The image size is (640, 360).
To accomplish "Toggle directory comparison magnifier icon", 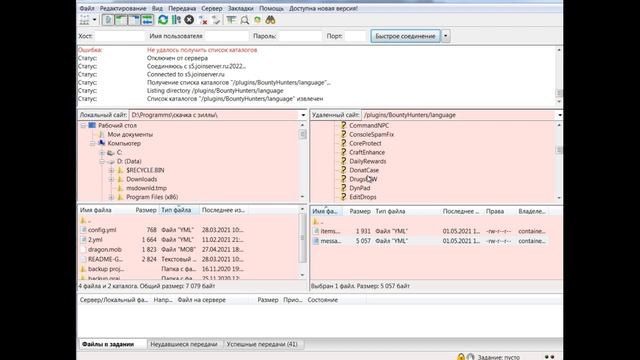I will (244, 20).
